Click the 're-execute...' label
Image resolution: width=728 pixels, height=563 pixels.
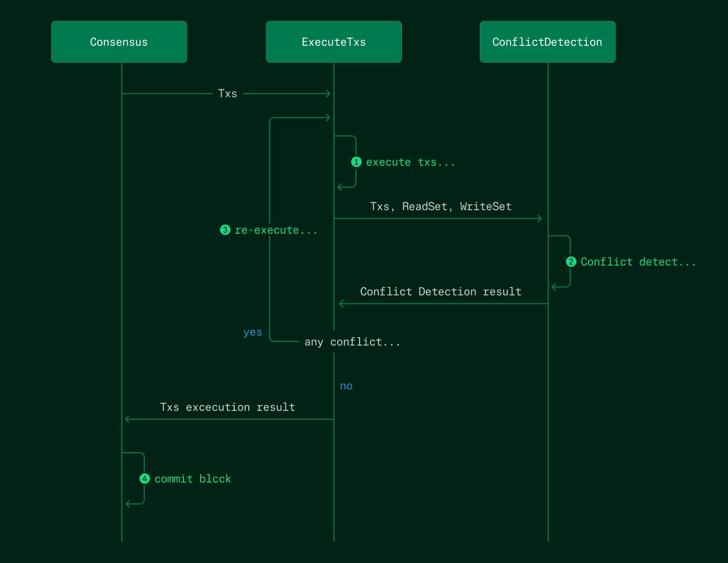(x=276, y=230)
